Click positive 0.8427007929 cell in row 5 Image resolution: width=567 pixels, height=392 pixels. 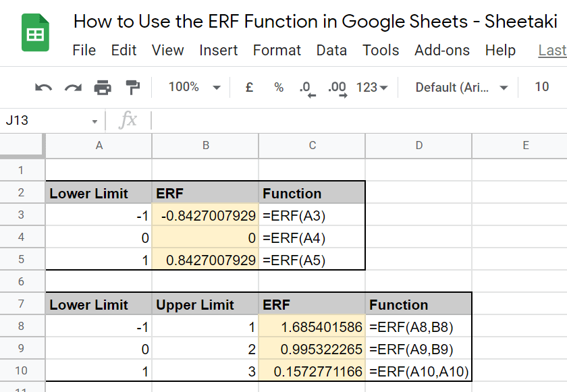205,260
